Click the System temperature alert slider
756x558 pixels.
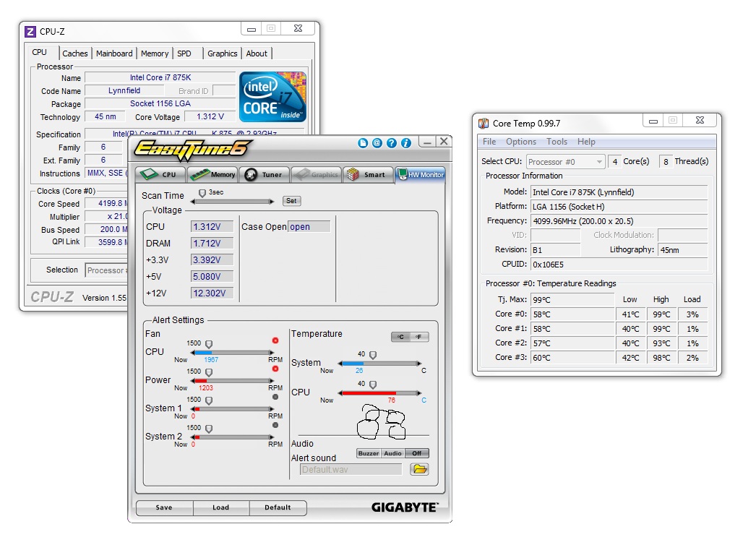click(x=380, y=363)
